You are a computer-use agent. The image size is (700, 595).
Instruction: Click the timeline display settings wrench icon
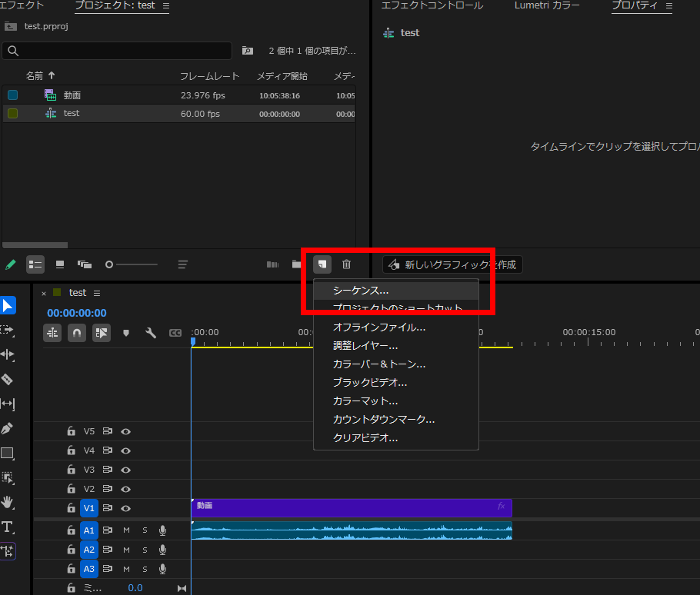point(151,332)
